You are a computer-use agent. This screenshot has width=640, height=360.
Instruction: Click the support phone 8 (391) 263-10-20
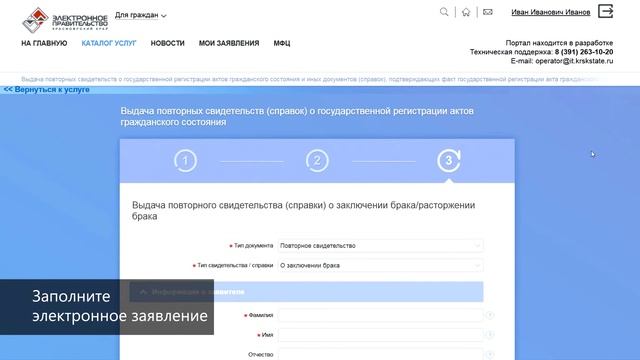[584, 52]
